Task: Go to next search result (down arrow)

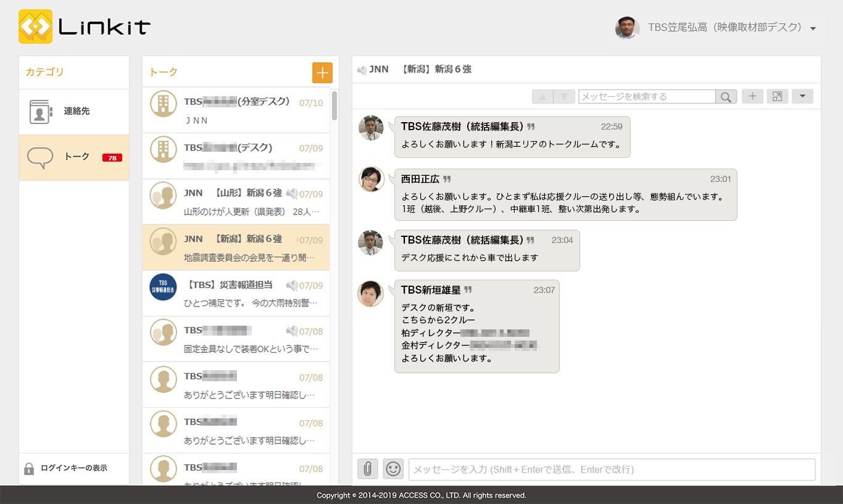Action: point(564,97)
